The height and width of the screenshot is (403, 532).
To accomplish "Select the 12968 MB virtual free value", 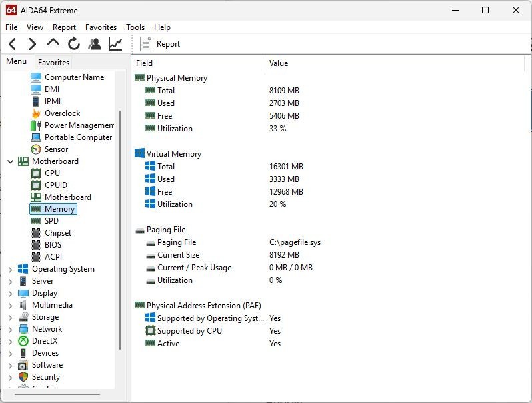I will pos(287,192).
